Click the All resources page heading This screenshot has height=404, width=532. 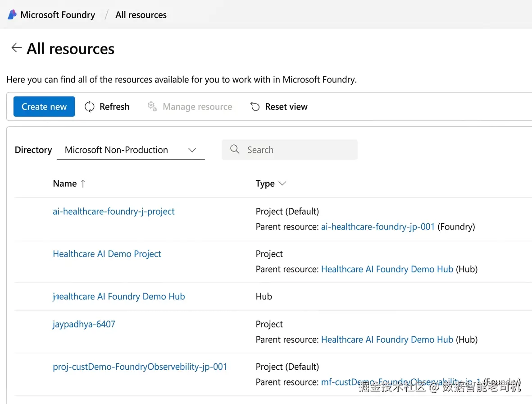tap(71, 49)
